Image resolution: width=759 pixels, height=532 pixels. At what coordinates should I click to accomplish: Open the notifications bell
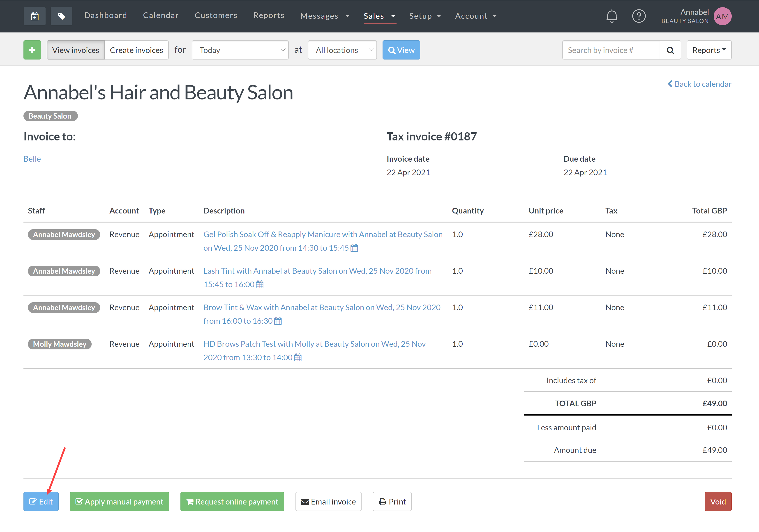point(611,16)
